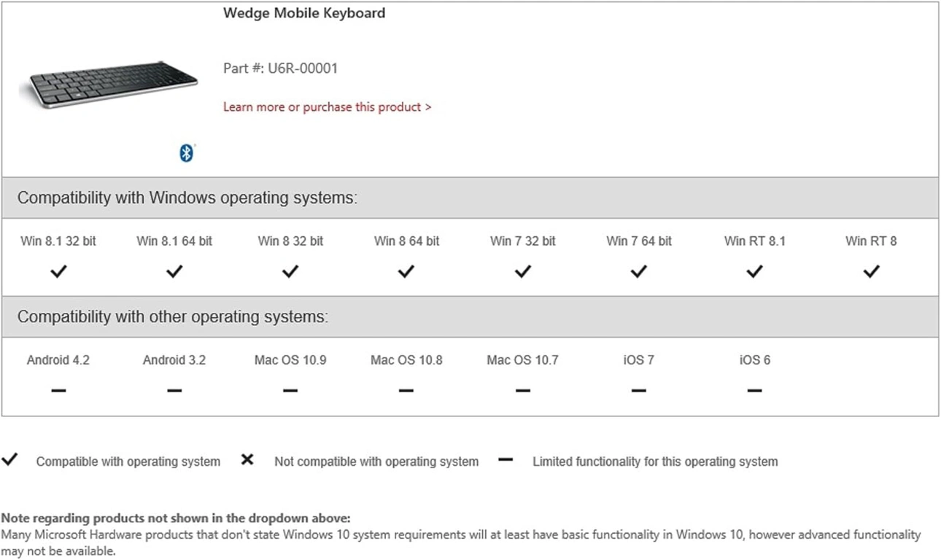Click the Bluetooth icon under the keyboard
This screenshot has height=560, width=941.
(186, 152)
